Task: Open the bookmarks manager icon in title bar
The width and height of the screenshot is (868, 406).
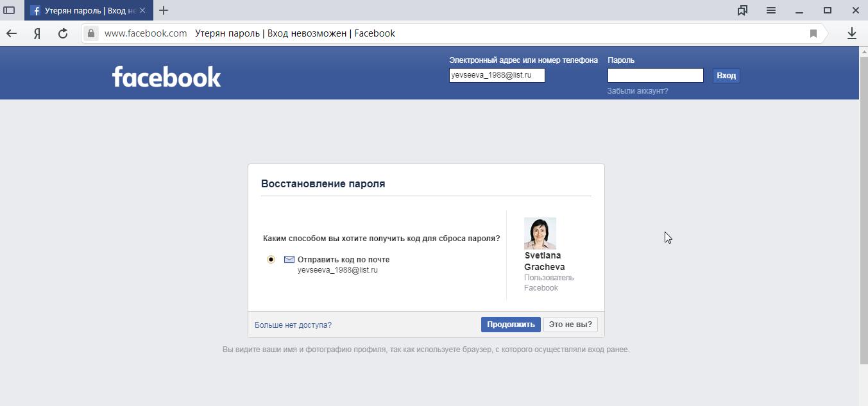Action: pyautogui.click(x=742, y=10)
